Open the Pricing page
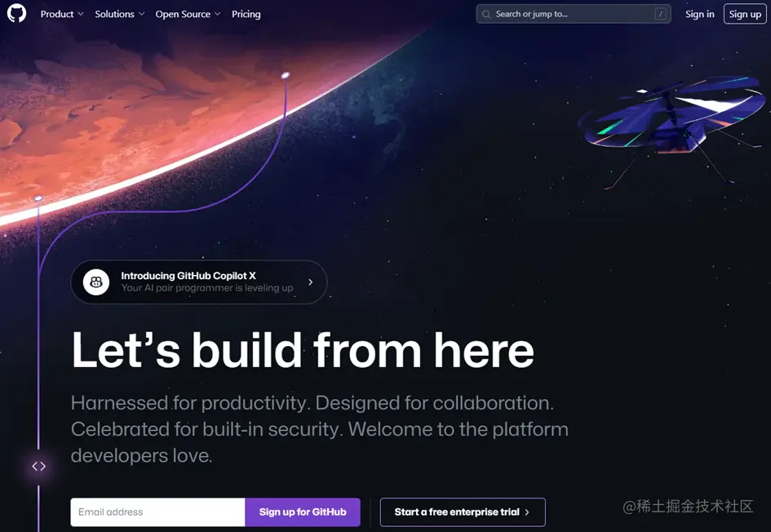 (x=246, y=14)
